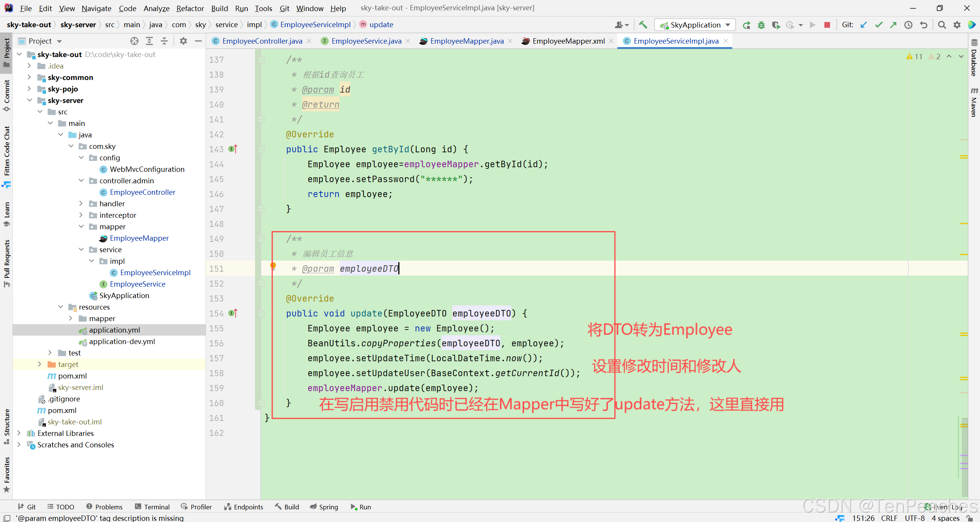The height and width of the screenshot is (522, 980).
Task: Click the locate-in-project target icon
Action: click(x=134, y=41)
